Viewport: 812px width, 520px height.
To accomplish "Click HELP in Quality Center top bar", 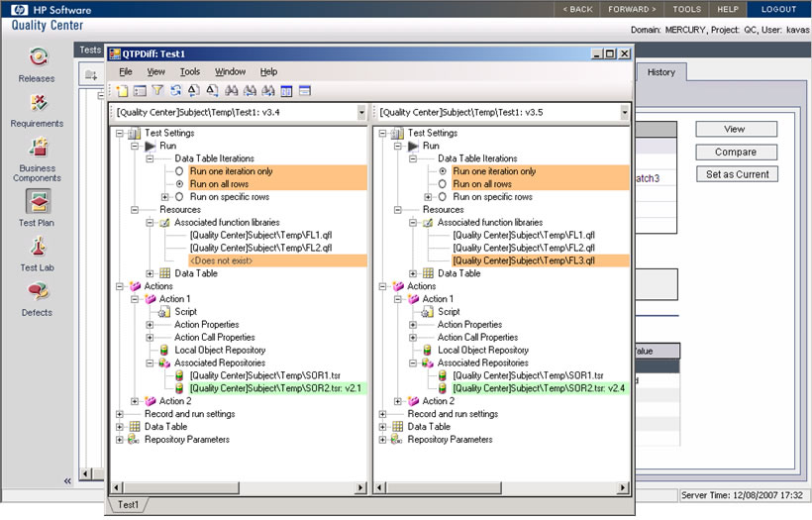I will (728, 9).
